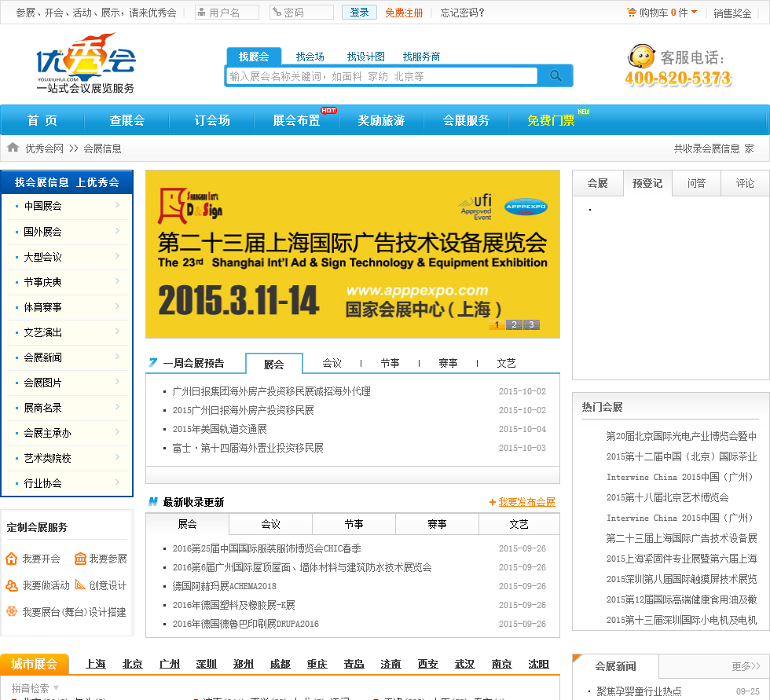770x700 pixels.
Task: Expand 国外展会 sidebar arrow
Action: 117,230
